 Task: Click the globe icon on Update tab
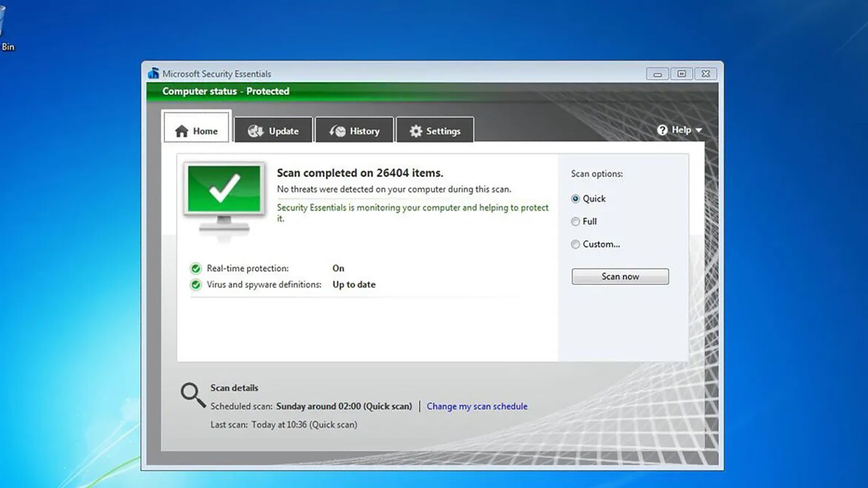tap(255, 131)
